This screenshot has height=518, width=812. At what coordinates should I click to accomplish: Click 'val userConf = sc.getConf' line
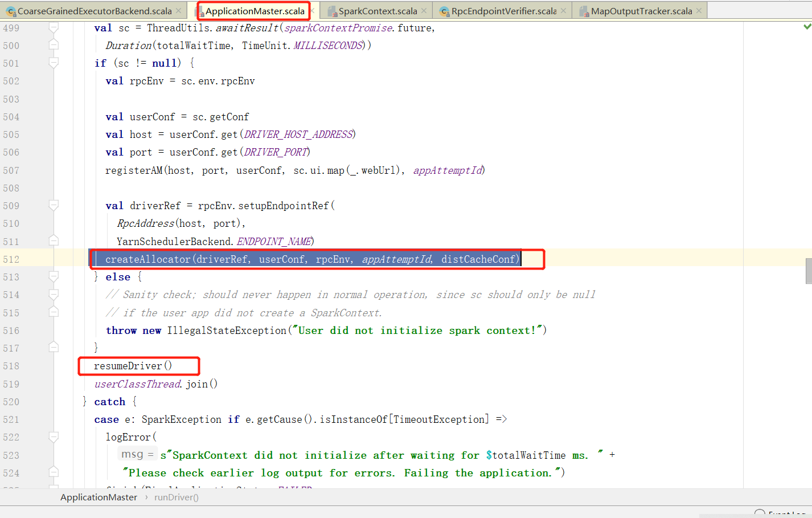177,117
